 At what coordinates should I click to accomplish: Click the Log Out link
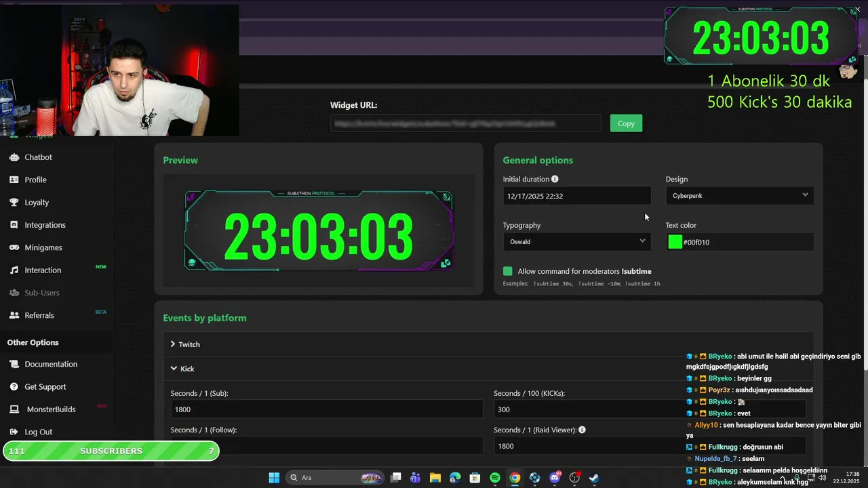(x=38, y=432)
